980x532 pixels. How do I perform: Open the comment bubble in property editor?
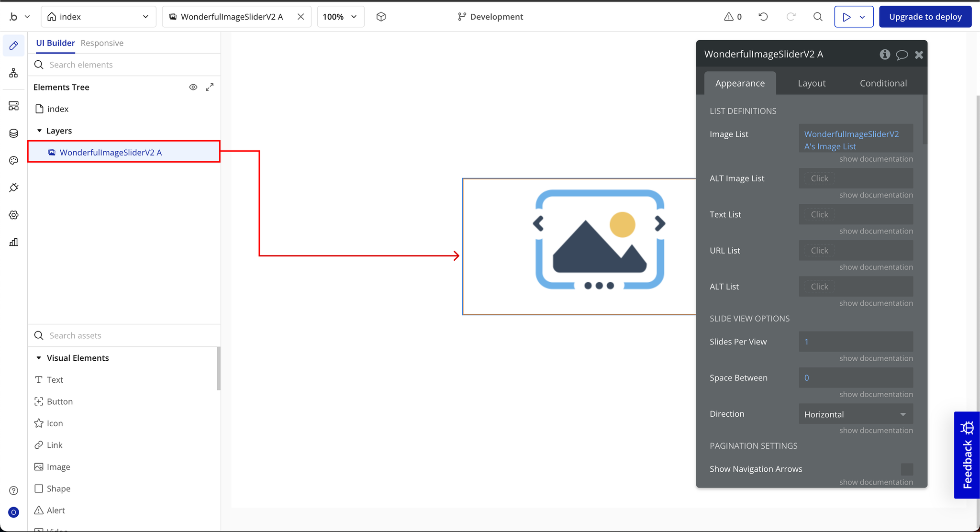(x=902, y=55)
